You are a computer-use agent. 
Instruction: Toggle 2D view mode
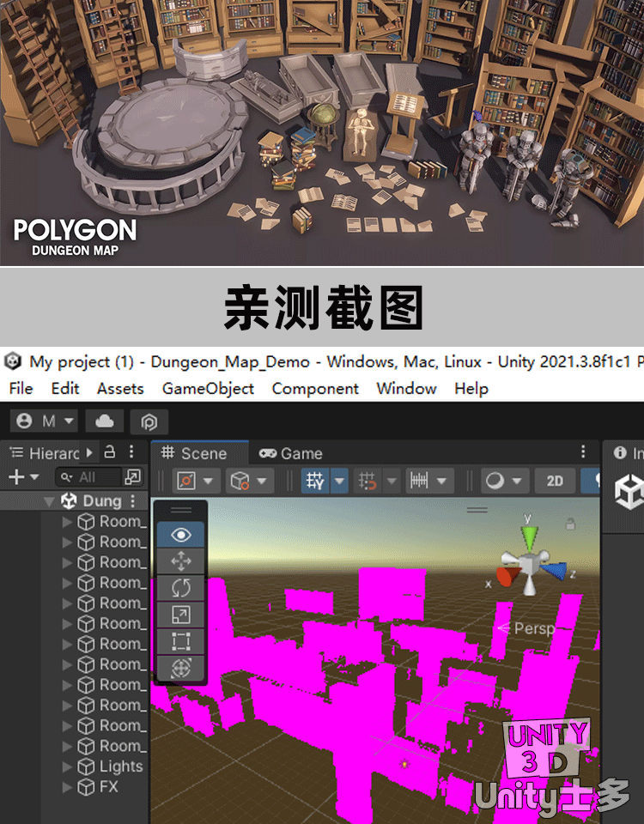coord(555,481)
